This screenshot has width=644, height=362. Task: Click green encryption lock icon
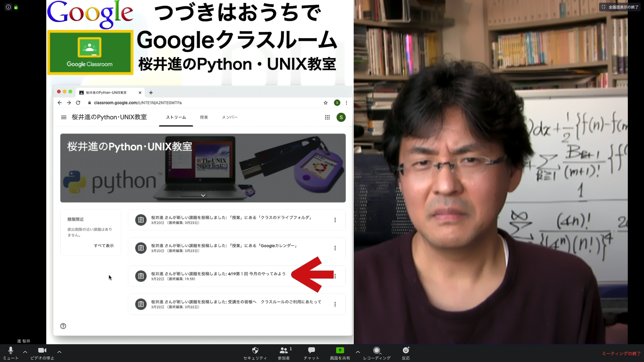(x=16, y=7)
